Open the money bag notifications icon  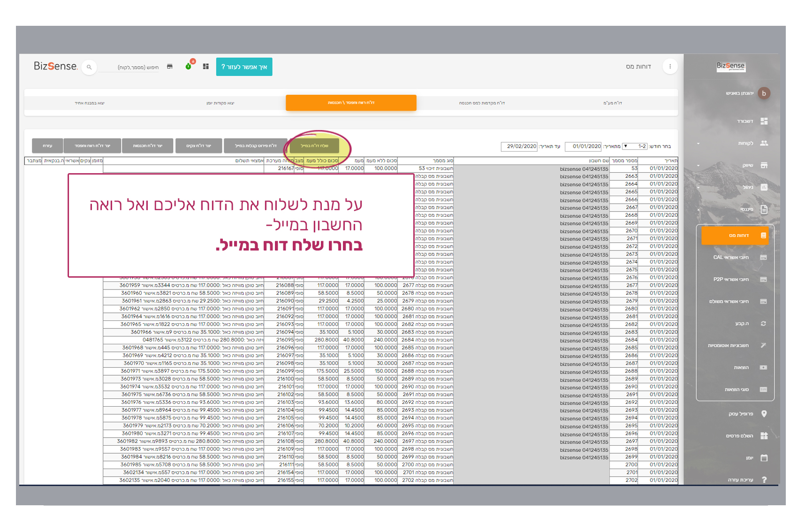(189, 66)
